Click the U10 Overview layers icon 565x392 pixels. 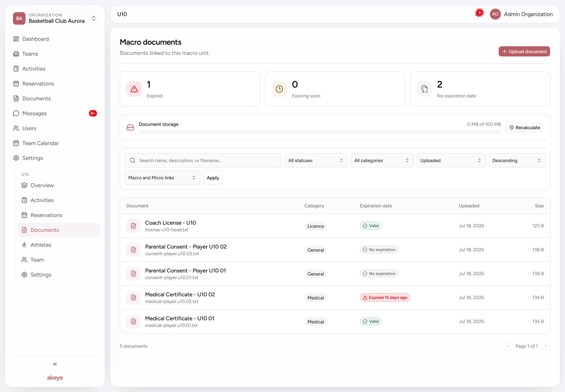point(24,185)
